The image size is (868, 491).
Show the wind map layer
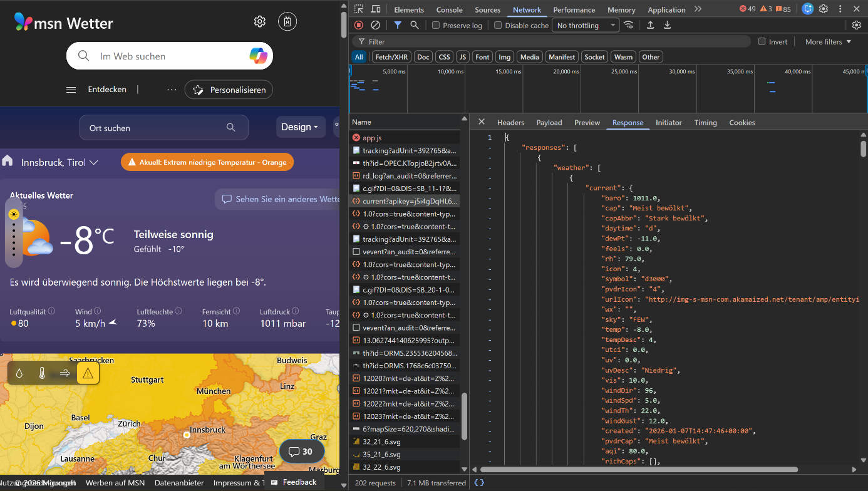tap(65, 373)
